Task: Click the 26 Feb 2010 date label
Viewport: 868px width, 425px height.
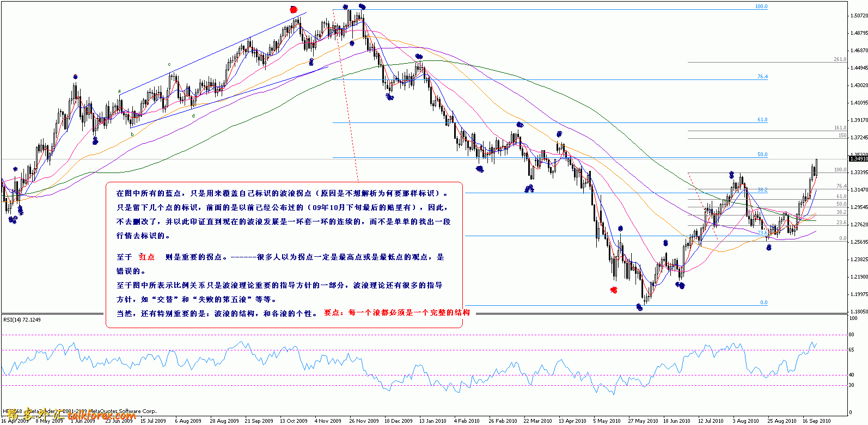Action: coord(503,421)
